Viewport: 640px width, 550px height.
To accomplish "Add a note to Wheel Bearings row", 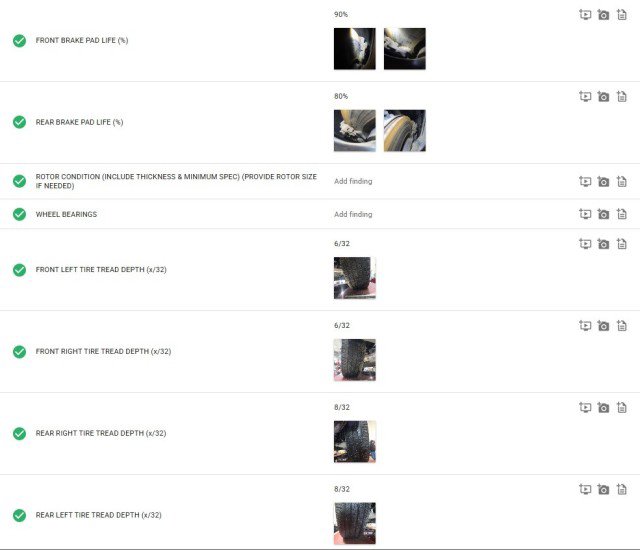I will (x=622, y=214).
